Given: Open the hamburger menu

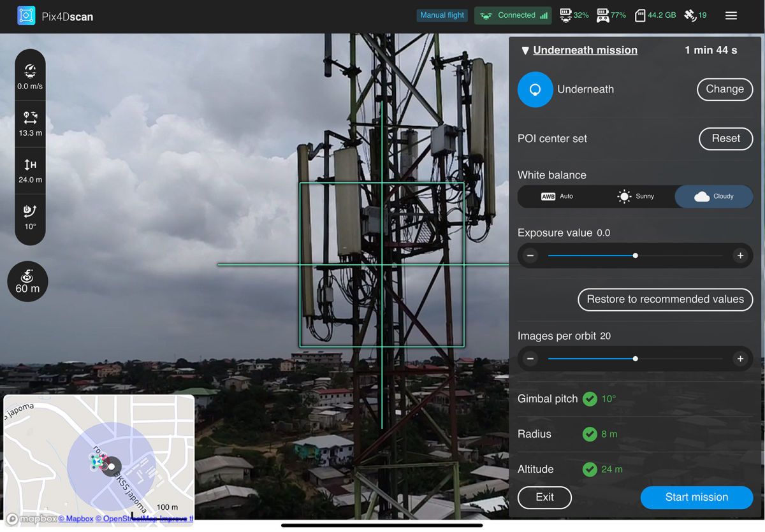Looking at the screenshot, I should pyautogui.click(x=731, y=15).
